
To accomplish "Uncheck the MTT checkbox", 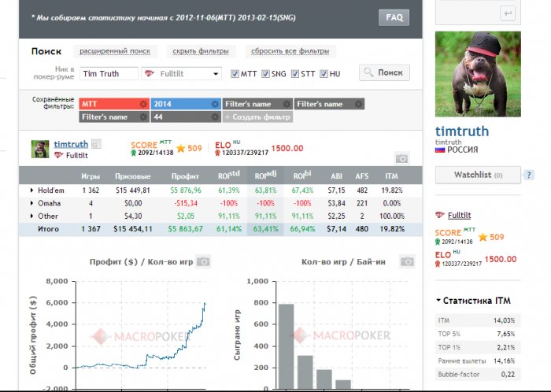I will pyautogui.click(x=235, y=74).
